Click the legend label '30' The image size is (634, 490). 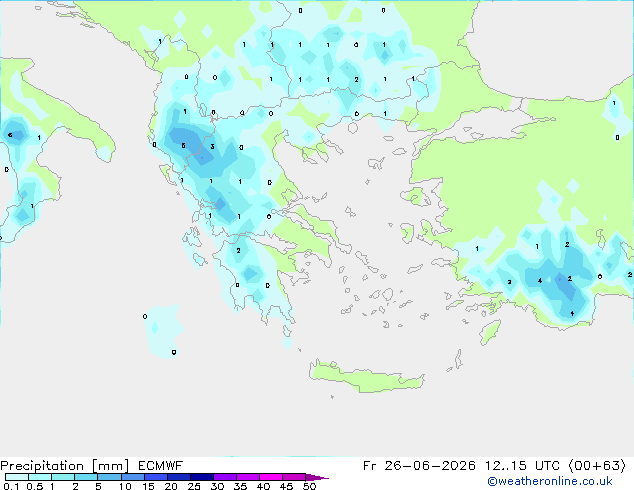[217, 486]
